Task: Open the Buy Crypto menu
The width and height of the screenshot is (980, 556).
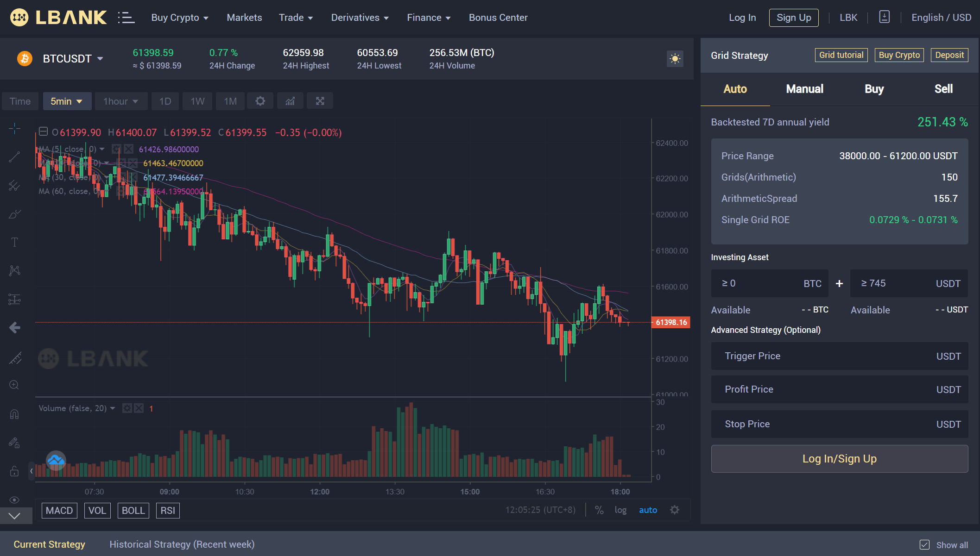Action: [x=180, y=18]
